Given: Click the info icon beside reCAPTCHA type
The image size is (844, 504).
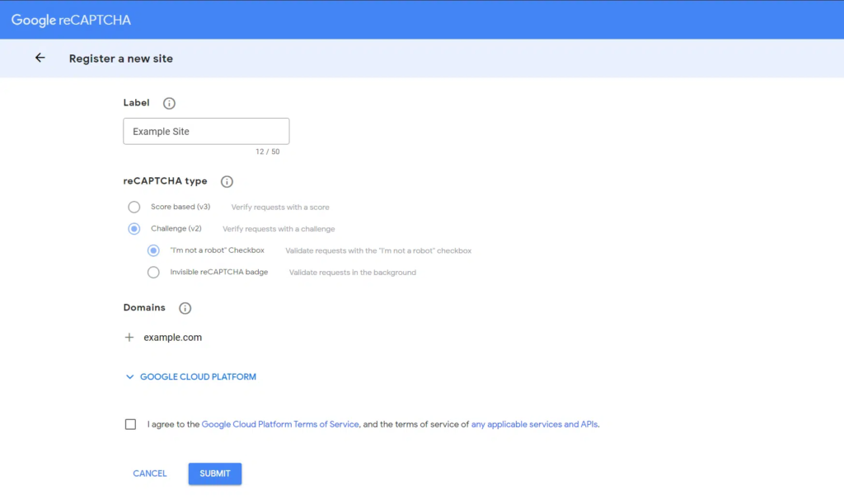Looking at the screenshot, I should coord(227,182).
